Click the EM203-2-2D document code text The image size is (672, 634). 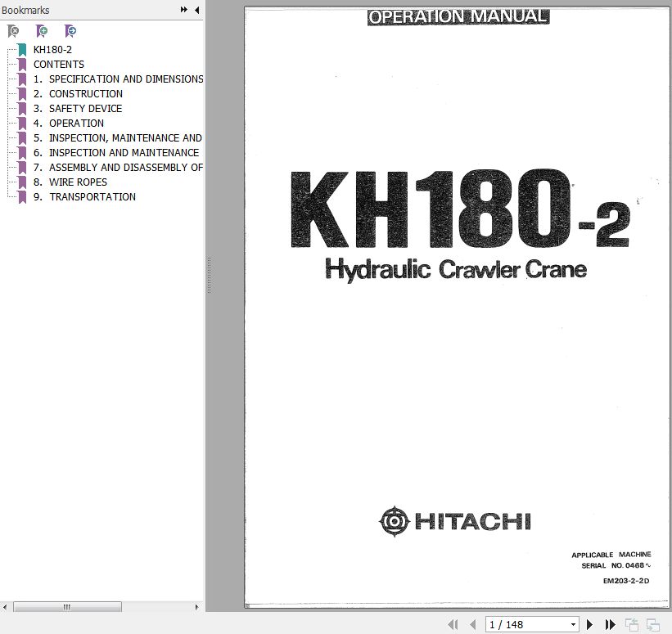625,581
